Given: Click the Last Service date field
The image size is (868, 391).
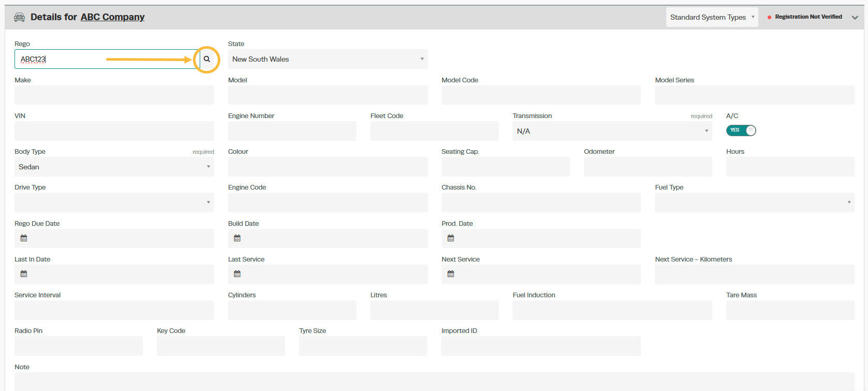Looking at the screenshot, I should point(328,274).
